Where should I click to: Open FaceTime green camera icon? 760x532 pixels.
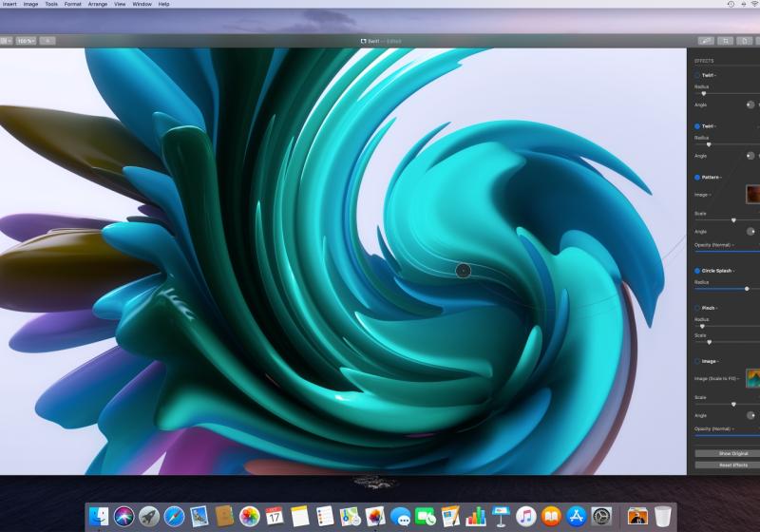[425, 517]
